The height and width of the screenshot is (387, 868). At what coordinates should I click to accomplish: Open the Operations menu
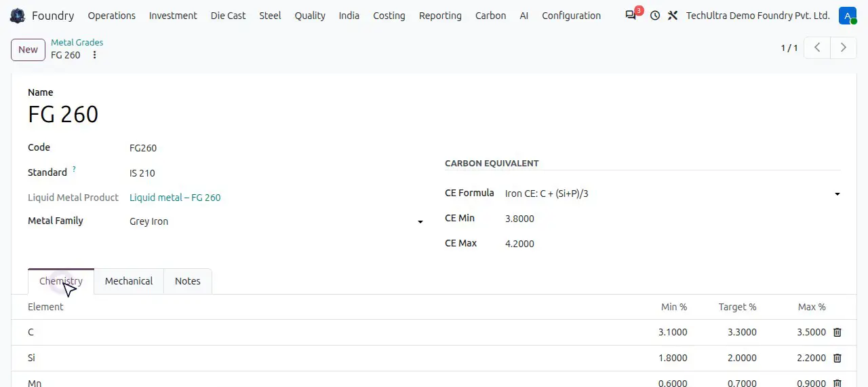(112, 16)
